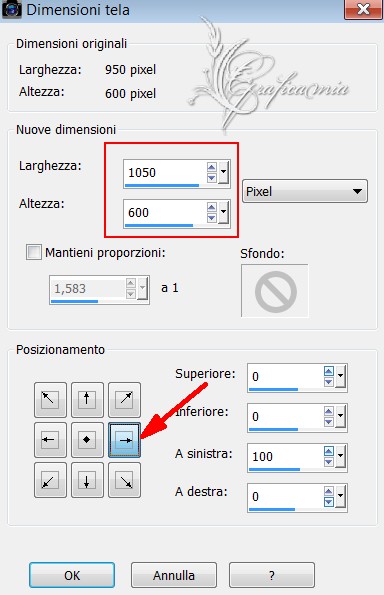Select center placement button

click(87, 440)
